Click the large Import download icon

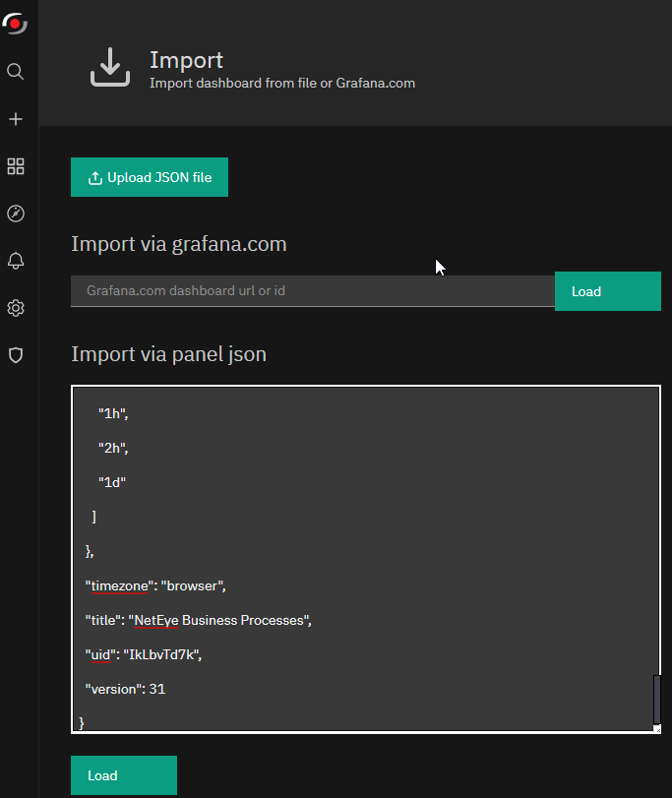coord(110,67)
